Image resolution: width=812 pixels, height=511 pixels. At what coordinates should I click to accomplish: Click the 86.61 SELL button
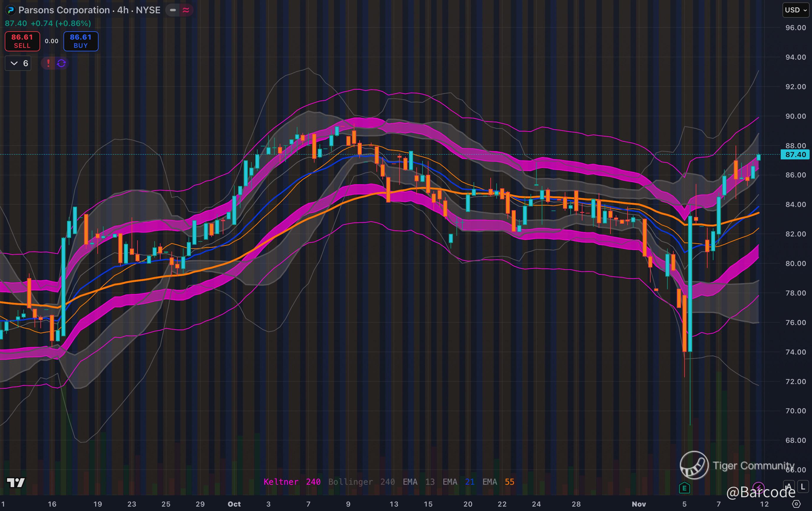pyautogui.click(x=22, y=41)
